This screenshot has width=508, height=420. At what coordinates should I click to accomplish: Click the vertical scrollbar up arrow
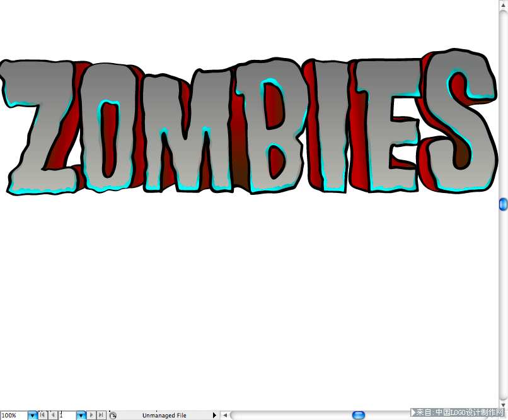click(503, 4)
